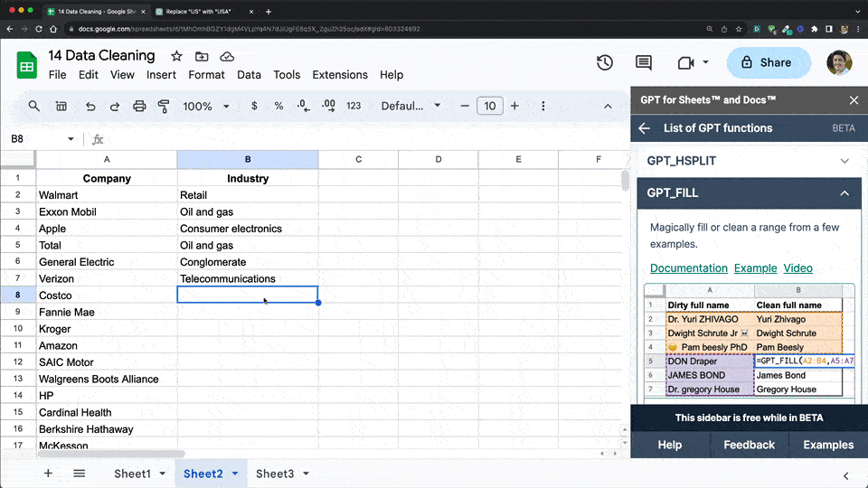Viewport: 868px width, 488px height.
Task: Click the sidebar Examples button
Action: pyautogui.click(x=828, y=445)
